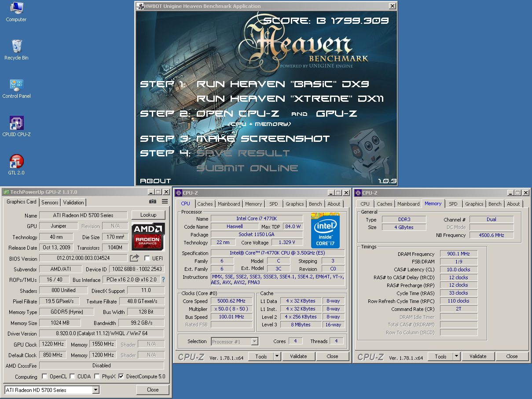The image size is (532, 399).
Task: Click the Lookup button in GPU-Z
Action: (x=148, y=215)
